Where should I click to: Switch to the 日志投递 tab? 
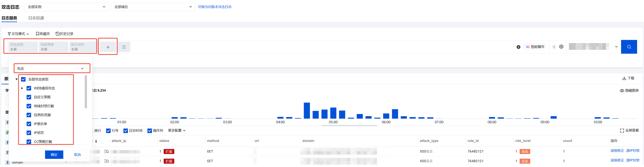tap(36, 18)
